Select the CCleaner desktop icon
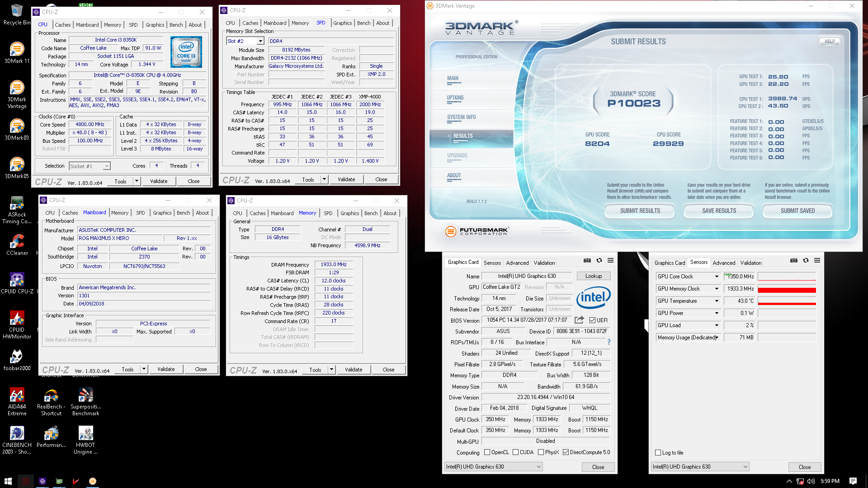 pyautogui.click(x=17, y=245)
